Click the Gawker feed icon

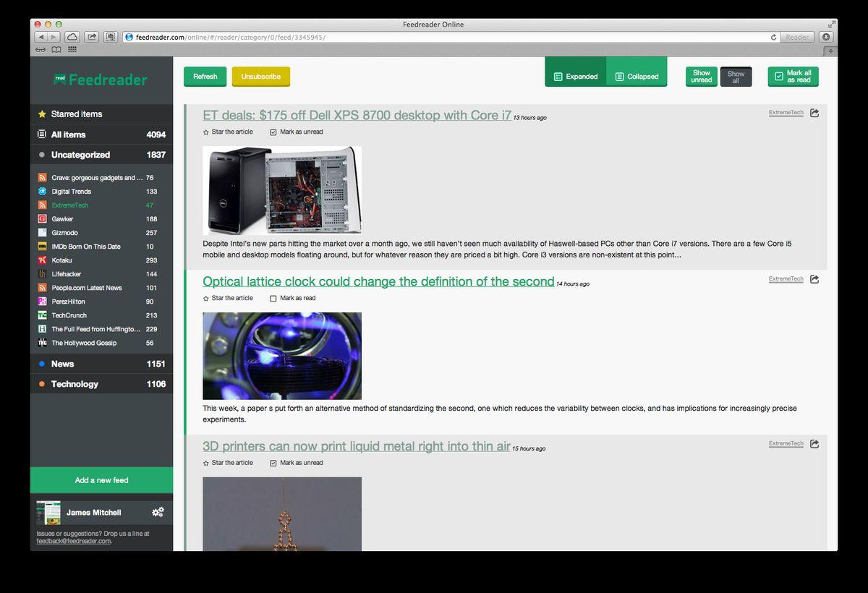[43, 219]
